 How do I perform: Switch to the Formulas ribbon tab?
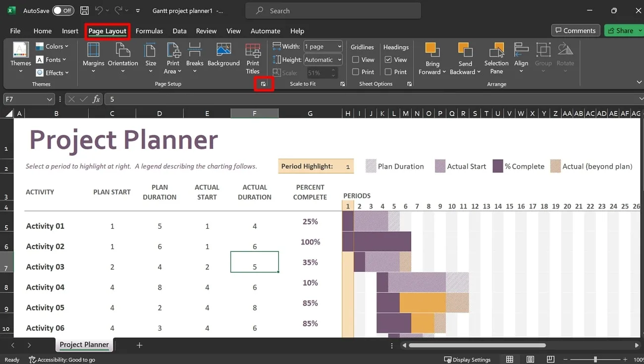pos(149,31)
